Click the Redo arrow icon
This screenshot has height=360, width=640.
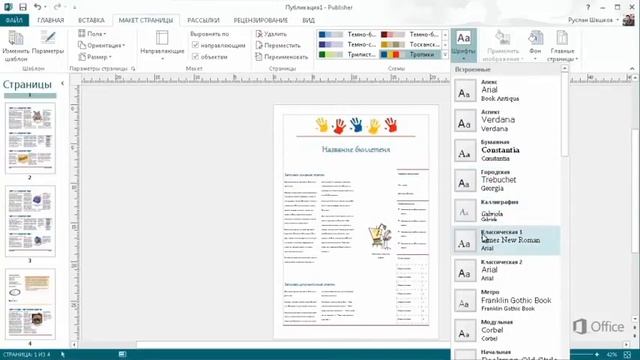pyautogui.click(x=57, y=7)
